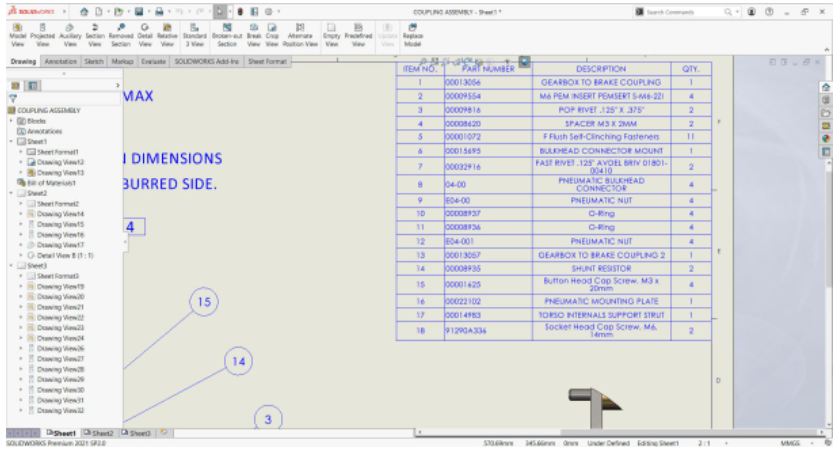Viewport: 838px width, 457px height.
Task: Open the SOLIDWORKS Add-Ins tab
Action: 206,61
